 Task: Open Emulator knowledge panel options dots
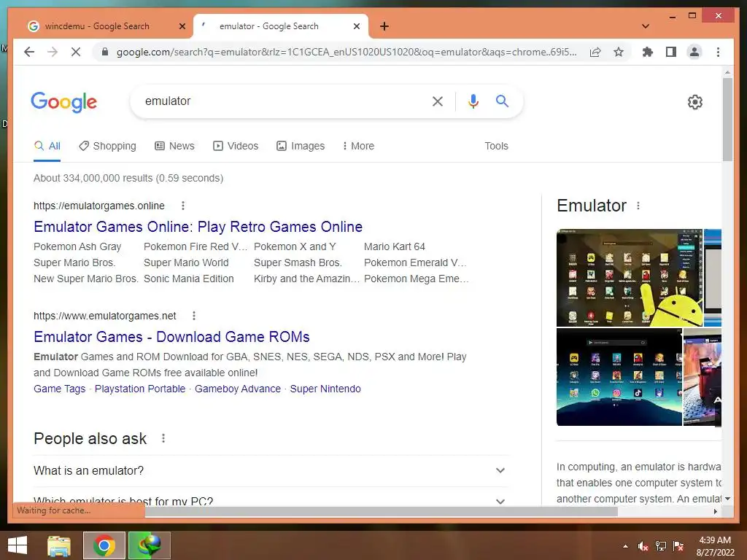[638, 206]
